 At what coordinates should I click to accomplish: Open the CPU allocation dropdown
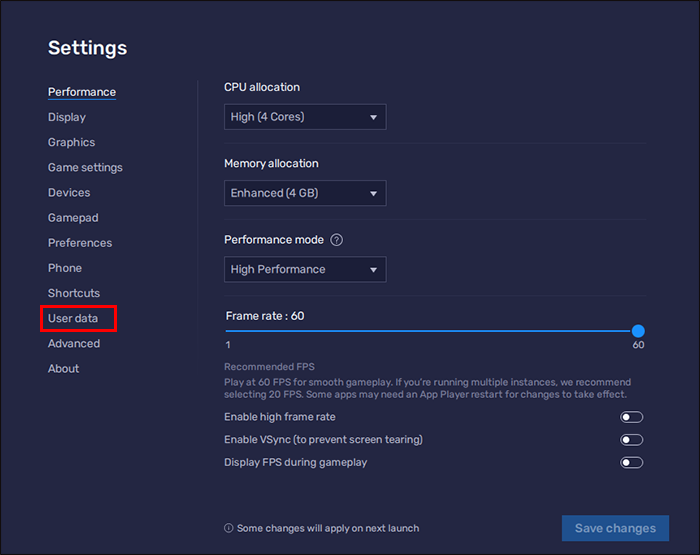pyautogui.click(x=305, y=117)
